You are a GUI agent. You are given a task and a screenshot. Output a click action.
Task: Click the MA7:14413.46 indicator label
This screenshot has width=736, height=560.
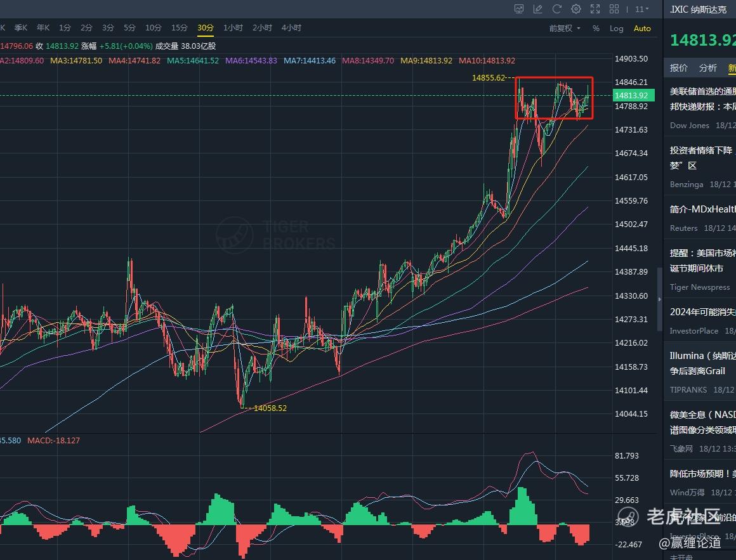point(310,60)
